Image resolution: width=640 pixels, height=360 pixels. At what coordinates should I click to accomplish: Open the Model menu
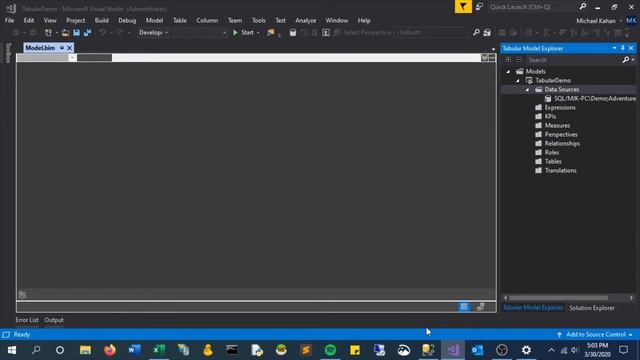click(154, 20)
